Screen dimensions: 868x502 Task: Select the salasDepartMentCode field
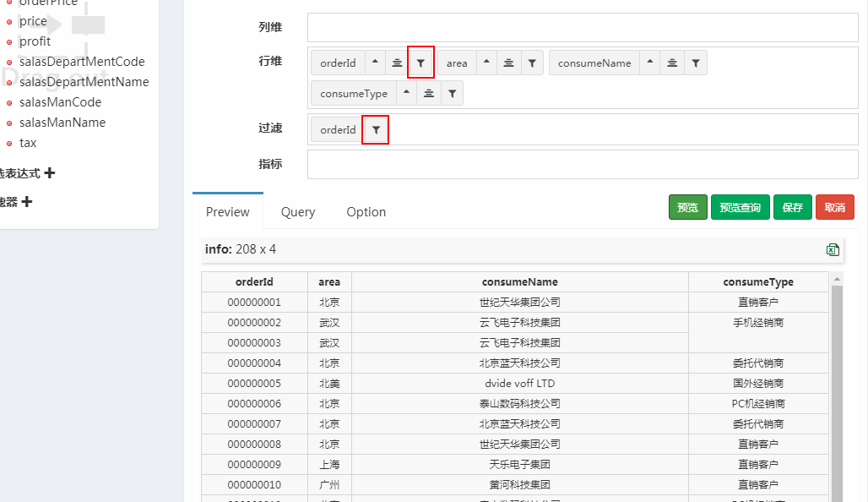pos(82,62)
